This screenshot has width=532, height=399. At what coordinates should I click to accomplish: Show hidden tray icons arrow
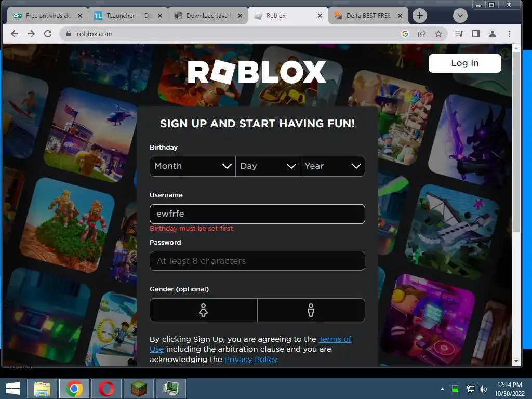click(x=442, y=389)
